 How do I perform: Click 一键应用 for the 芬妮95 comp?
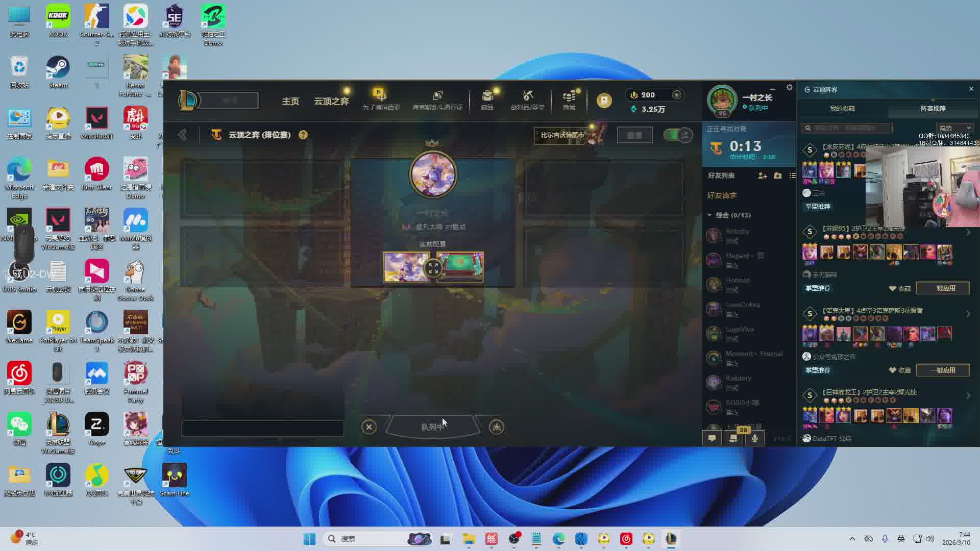942,288
